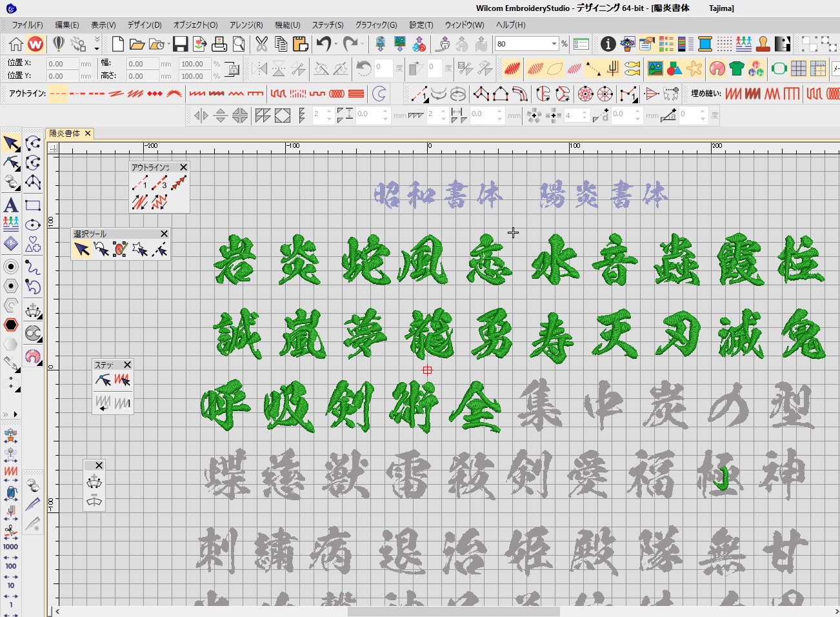Image resolution: width=840 pixels, height=617 pixels.
Task: Click green embroidered 炎 character
Action: 299,260
